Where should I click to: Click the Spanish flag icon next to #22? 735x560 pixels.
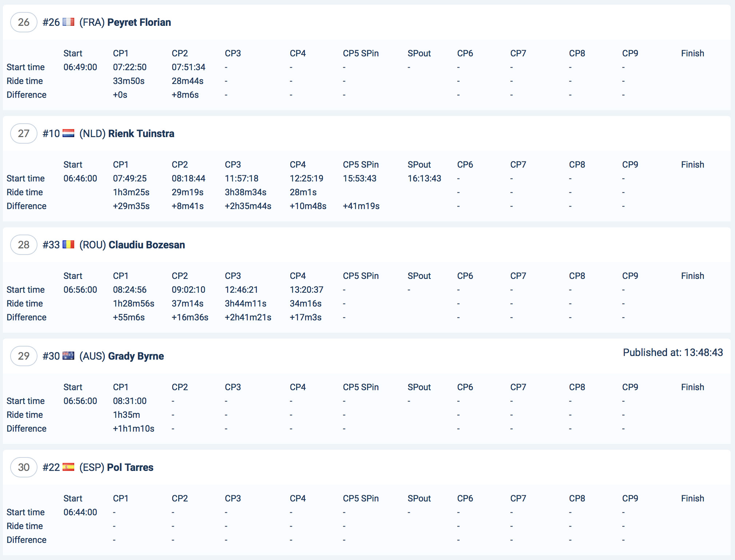pos(68,467)
